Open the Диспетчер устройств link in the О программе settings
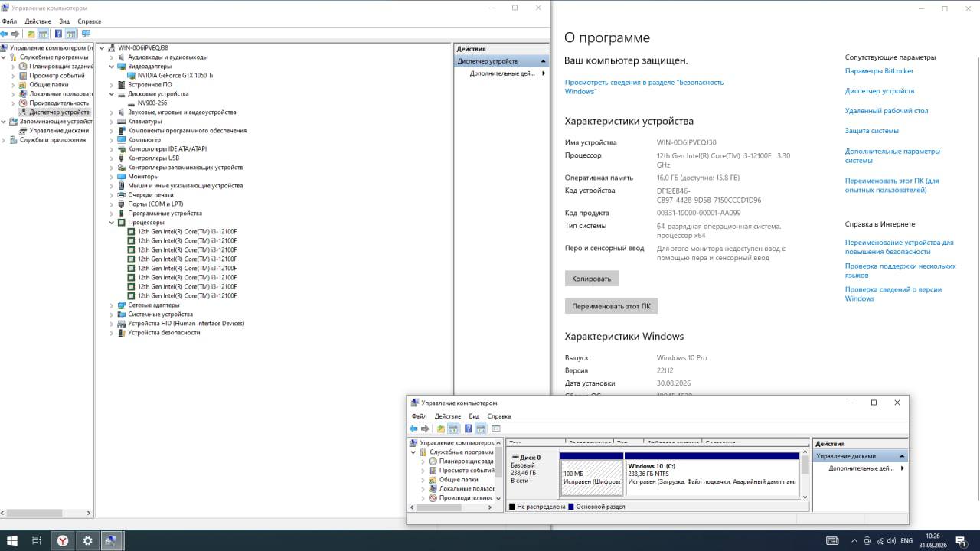Viewport: 980px width, 551px height. (x=880, y=91)
